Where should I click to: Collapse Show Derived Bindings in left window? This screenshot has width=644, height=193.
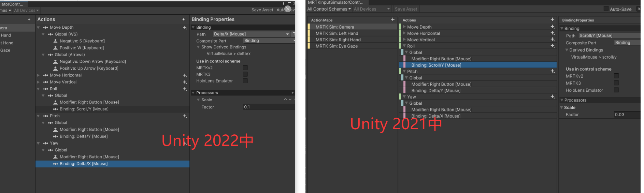coord(198,47)
